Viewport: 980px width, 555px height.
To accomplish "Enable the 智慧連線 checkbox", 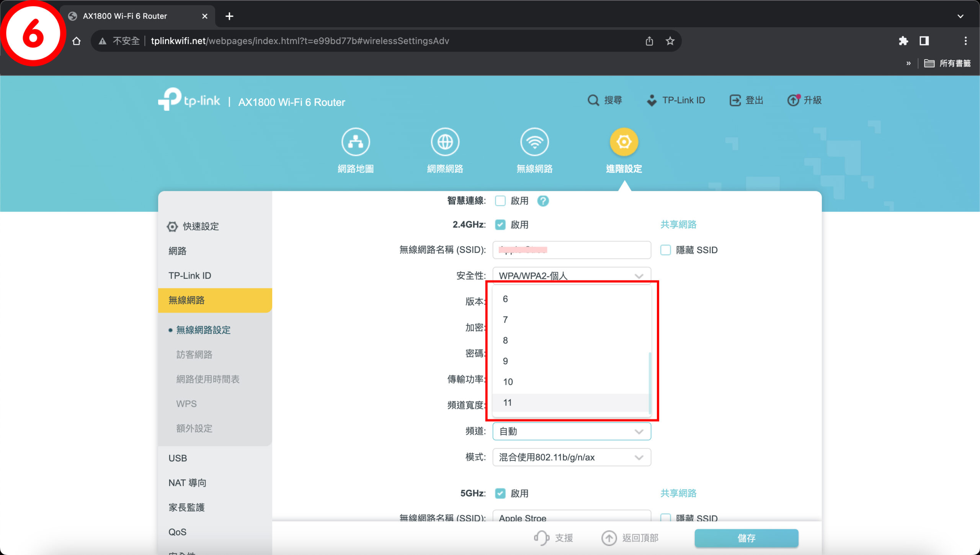I will [500, 201].
